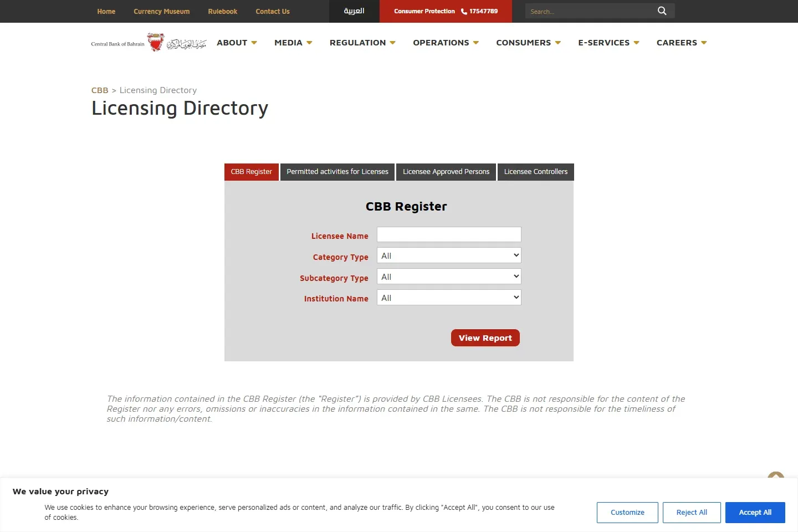Click the scroll-to-top arrow icon
The width and height of the screenshot is (798, 532).
pyautogui.click(x=776, y=475)
